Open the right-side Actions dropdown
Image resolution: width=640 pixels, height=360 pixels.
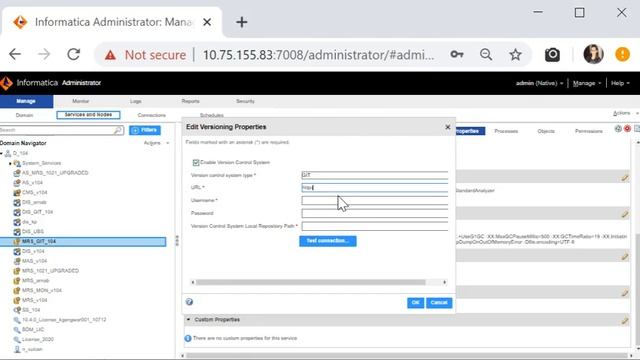625,113
